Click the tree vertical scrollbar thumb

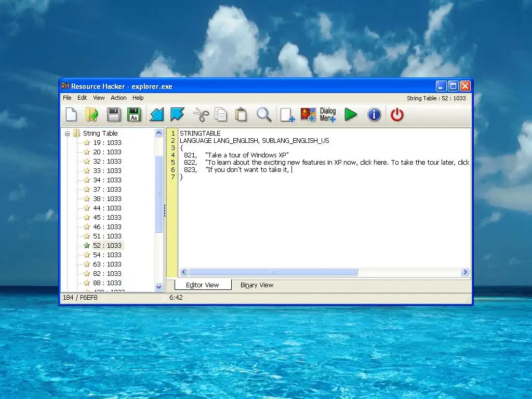coord(158,194)
